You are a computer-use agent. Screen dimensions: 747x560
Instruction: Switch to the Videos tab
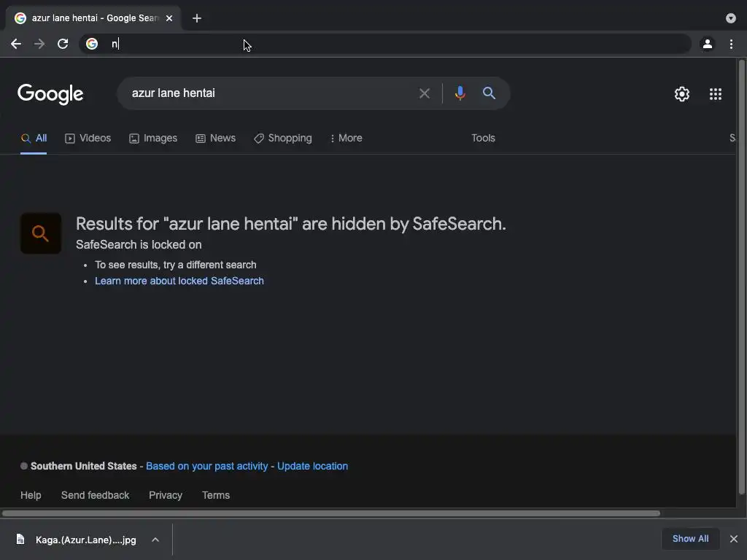tap(88, 138)
